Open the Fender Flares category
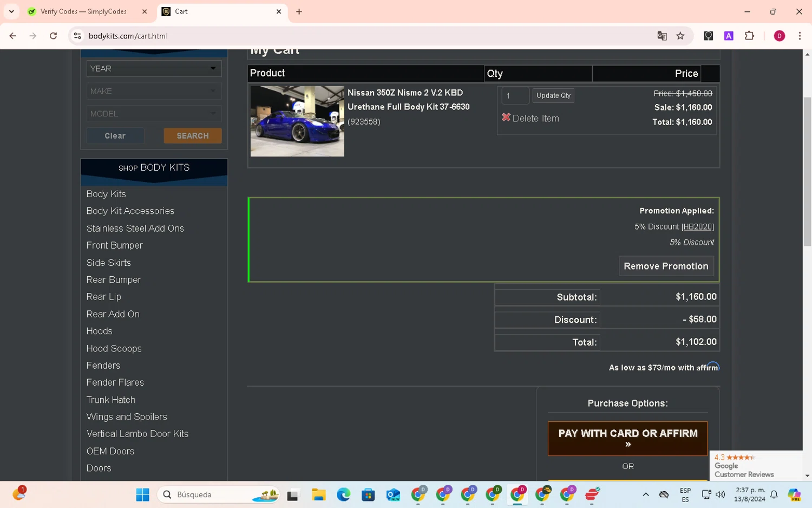This screenshot has width=812, height=508. [x=115, y=382]
